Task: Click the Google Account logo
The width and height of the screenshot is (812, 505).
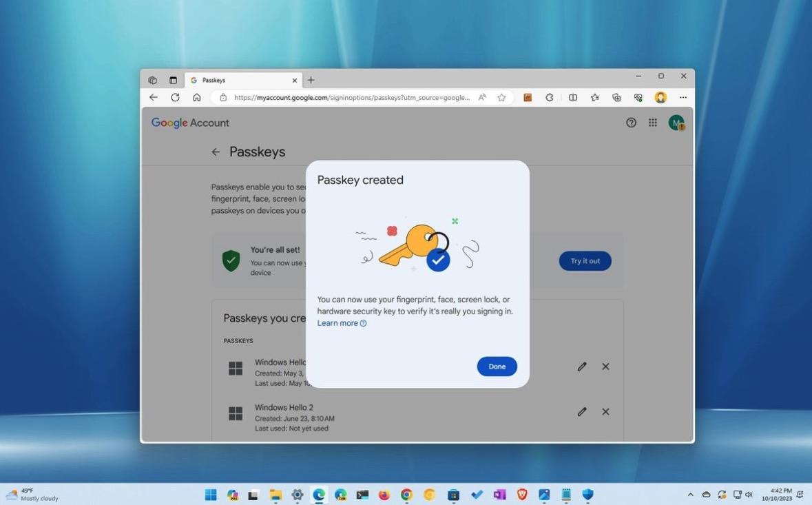Action: [190, 123]
